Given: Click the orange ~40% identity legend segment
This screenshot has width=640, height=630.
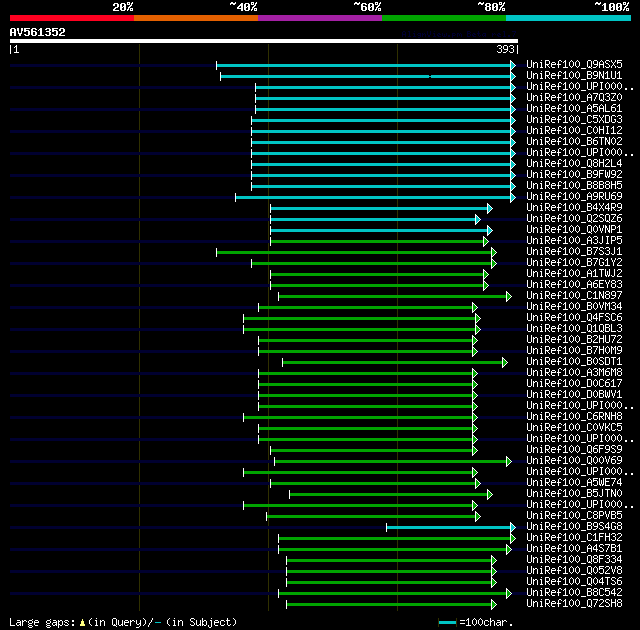Looking at the screenshot, I should pyautogui.click(x=196, y=18).
